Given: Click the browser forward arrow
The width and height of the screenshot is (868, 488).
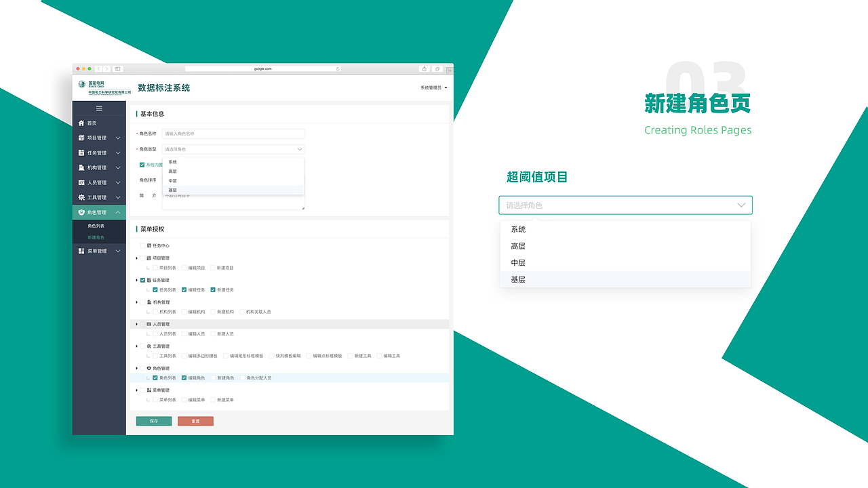Looking at the screenshot, I should tap(106, 68).
